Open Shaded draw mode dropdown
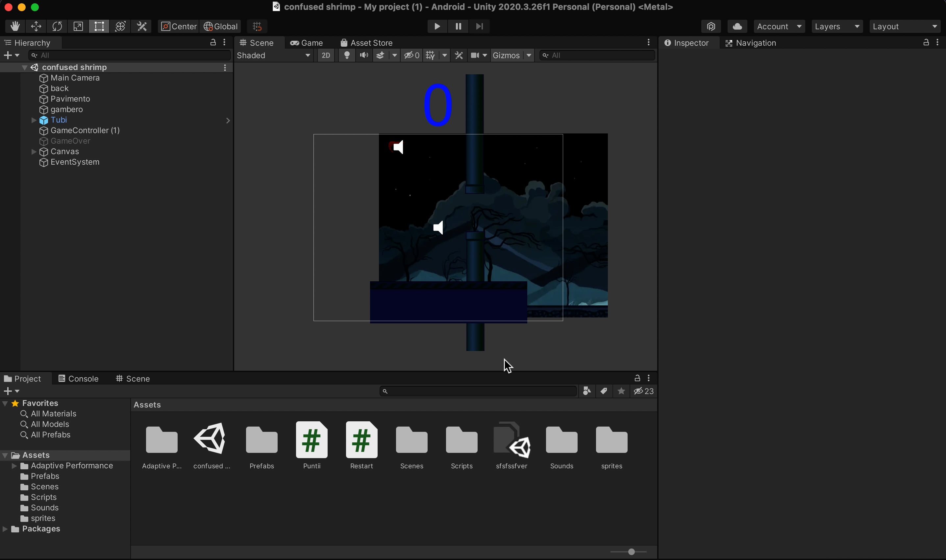 274,56
